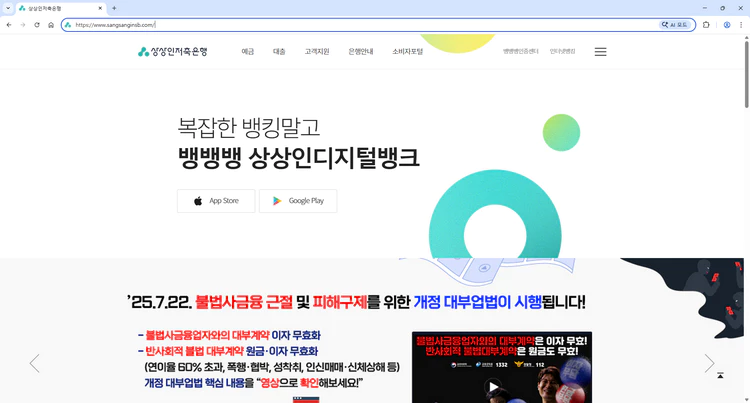This screenshot has height=403, width=750.
Task: Show the previous banner slide arrow
Action: click(34, 363)
